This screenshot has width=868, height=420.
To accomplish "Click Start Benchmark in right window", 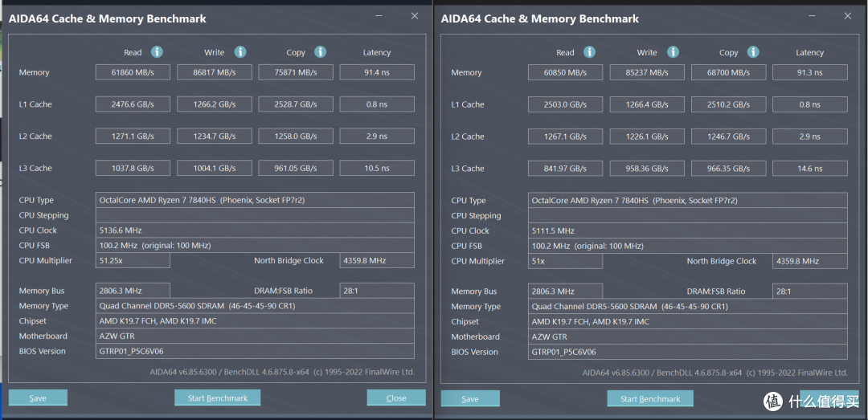I will pos(650,398).
